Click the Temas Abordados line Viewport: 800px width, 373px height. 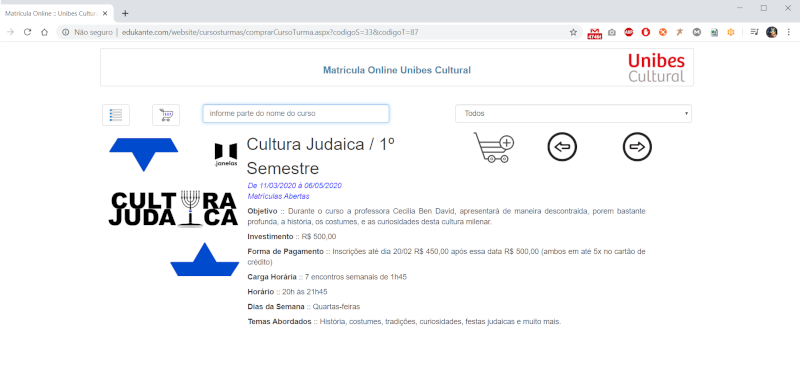tap(404, 322)
